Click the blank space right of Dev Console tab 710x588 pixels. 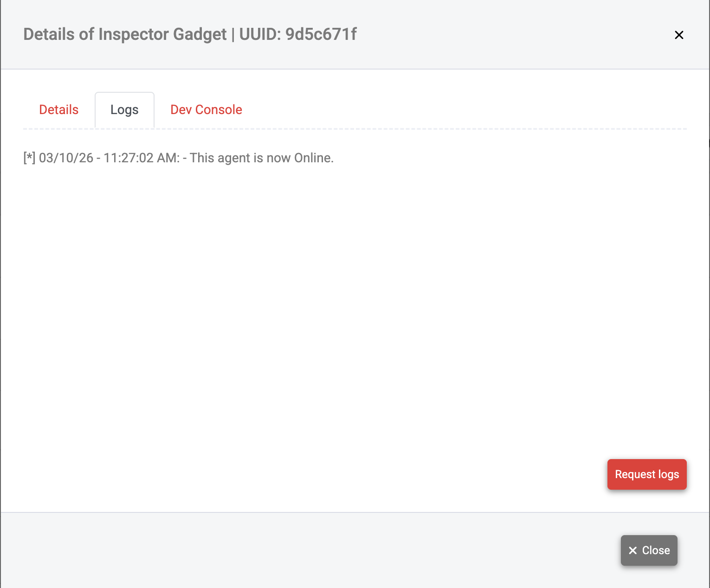tap(464, 110)
